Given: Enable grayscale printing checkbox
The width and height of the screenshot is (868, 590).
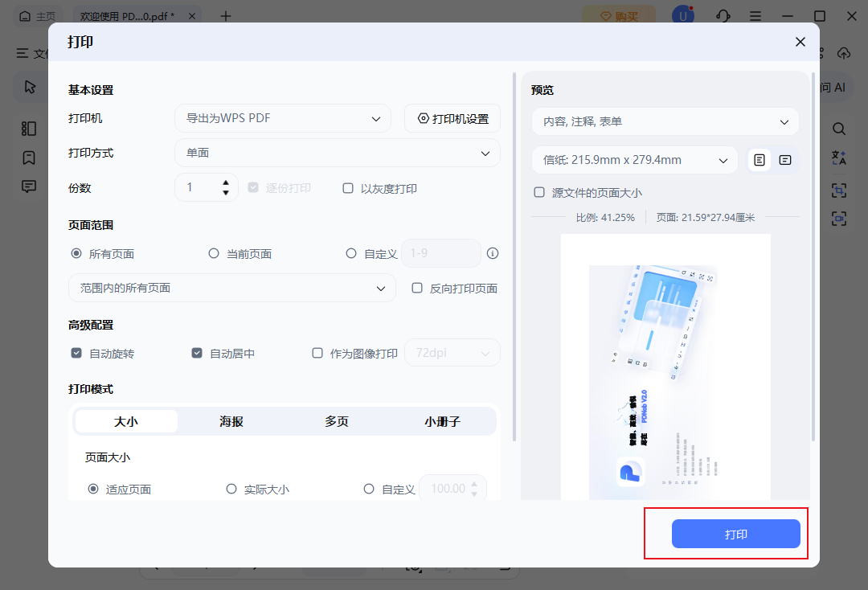Looking at the screenshot, I should (348, 188).
